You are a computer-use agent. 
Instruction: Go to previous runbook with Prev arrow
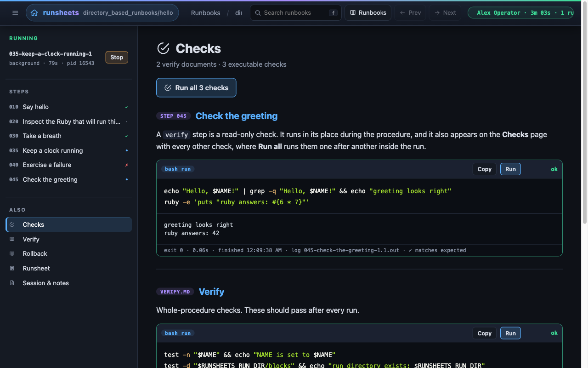coord(410,13)
